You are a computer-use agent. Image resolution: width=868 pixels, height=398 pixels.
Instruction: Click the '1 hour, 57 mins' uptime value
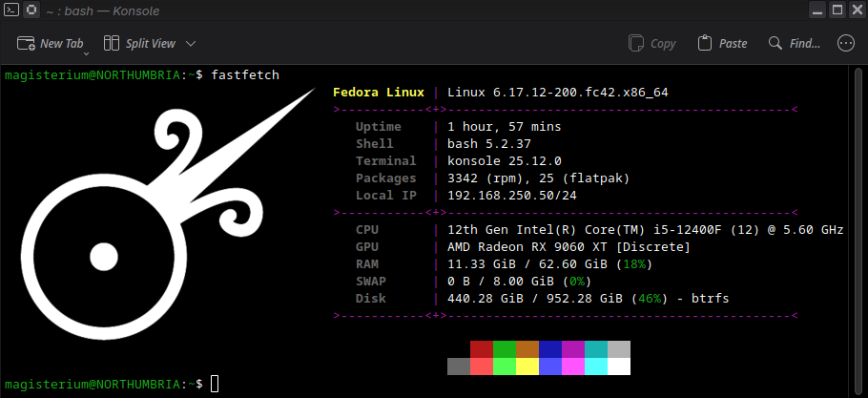[x=505, y=127]
